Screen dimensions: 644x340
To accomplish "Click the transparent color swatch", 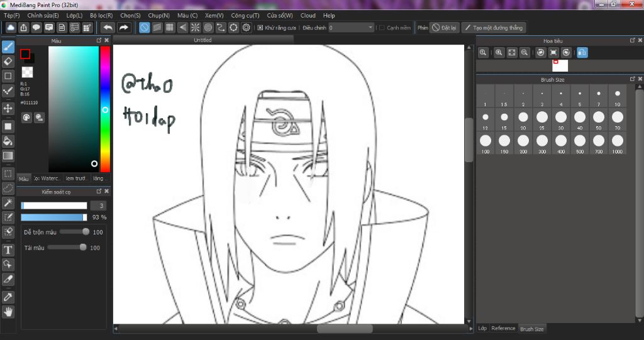I will pyautogui.click(x=27, y=72).
